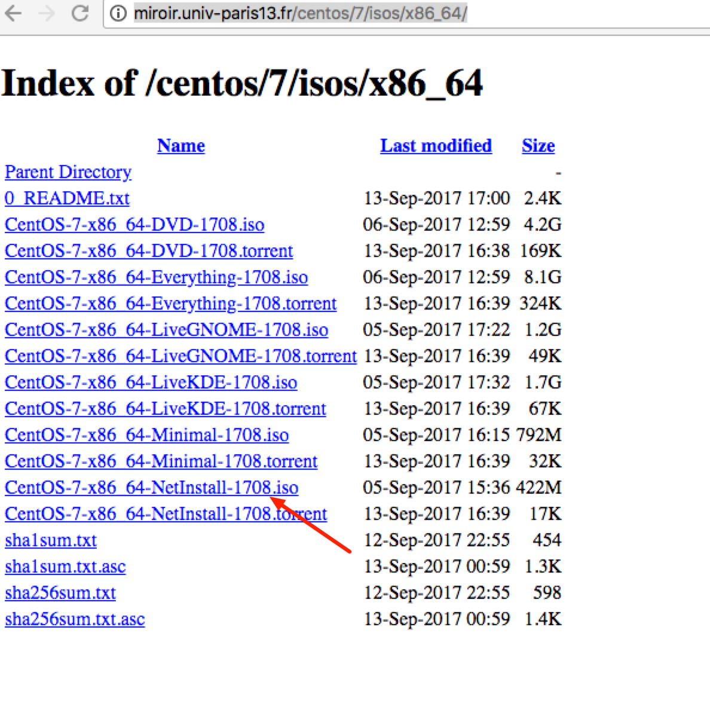Open the sha1sum.txt.asc signature file
This screenshot has height=728, width=710.
tap(65, 567)
